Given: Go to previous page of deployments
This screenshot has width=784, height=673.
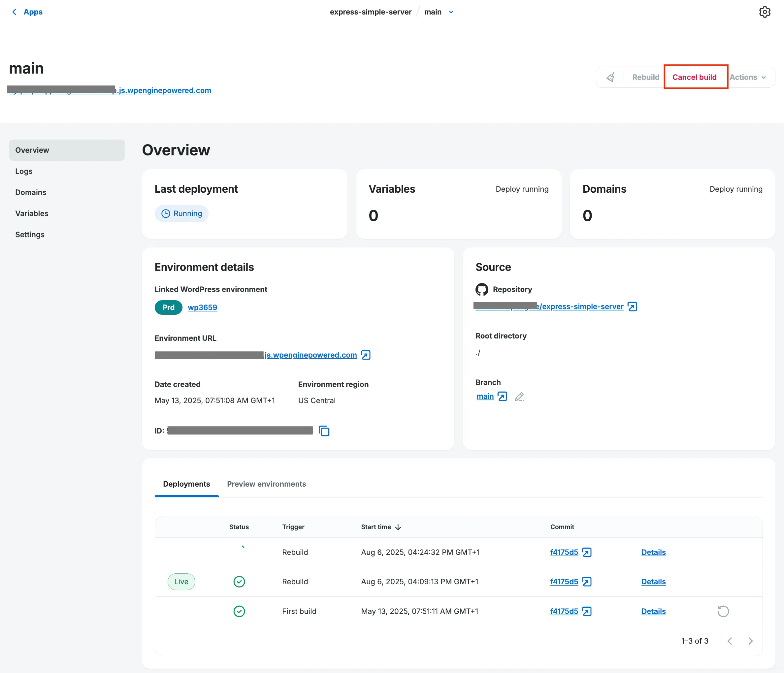Looking at the screenshot, I should point(730,641).
